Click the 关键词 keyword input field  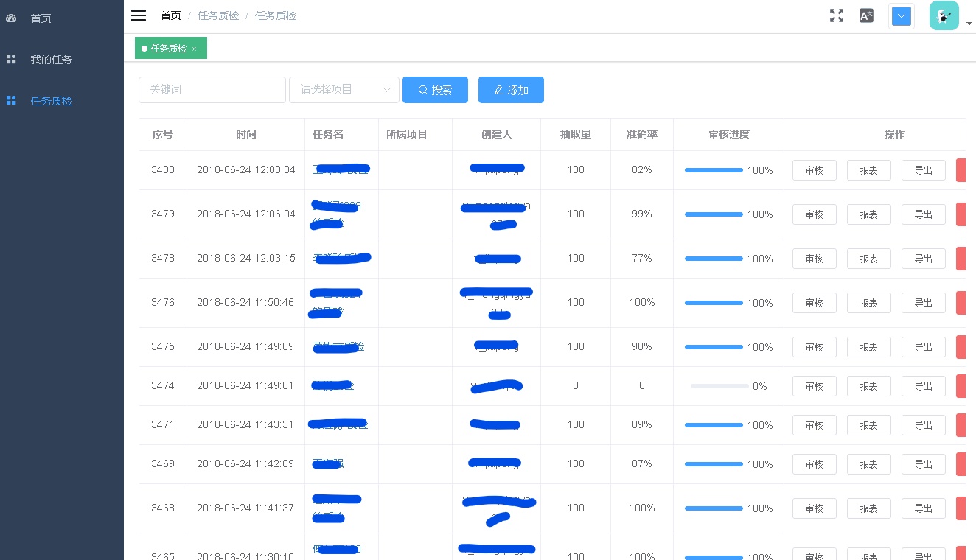pos(212,89)
